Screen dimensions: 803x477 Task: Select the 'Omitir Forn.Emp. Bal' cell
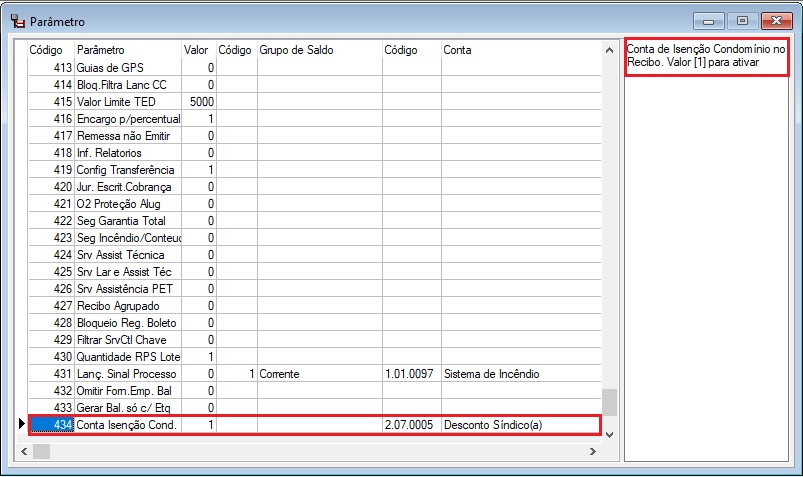coord(128,390)
